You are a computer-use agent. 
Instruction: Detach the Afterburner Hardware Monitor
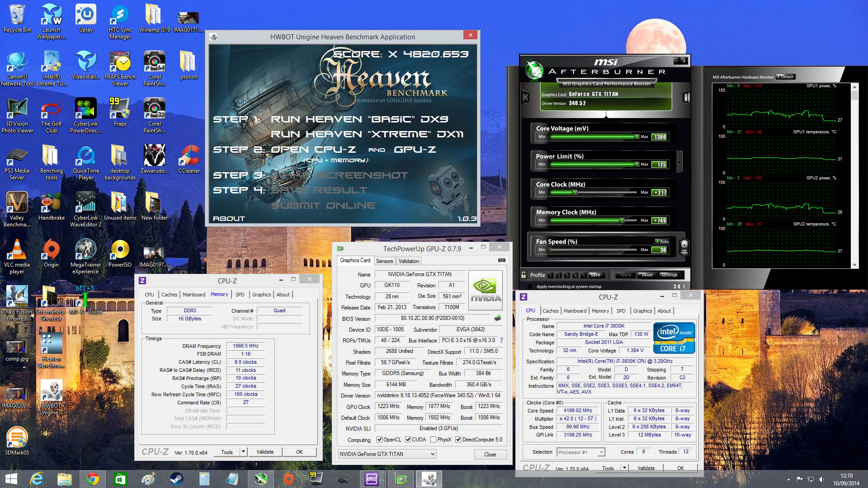(x=785, y=77)
